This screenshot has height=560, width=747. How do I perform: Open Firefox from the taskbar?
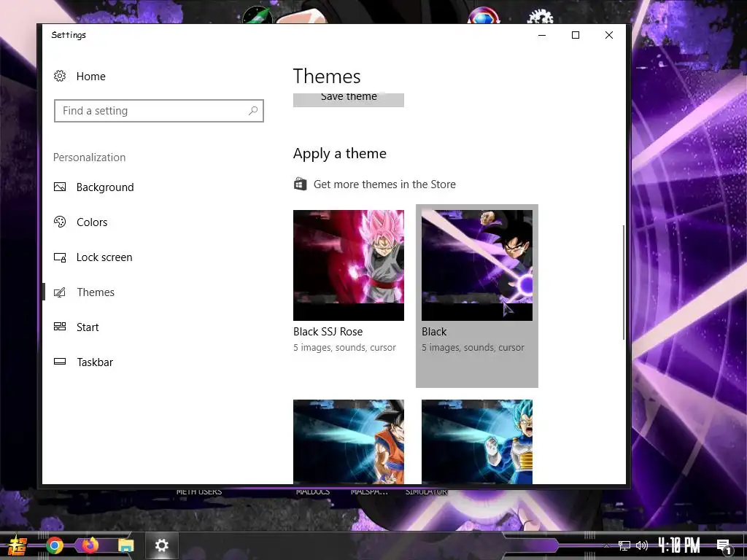coord(90,545)
